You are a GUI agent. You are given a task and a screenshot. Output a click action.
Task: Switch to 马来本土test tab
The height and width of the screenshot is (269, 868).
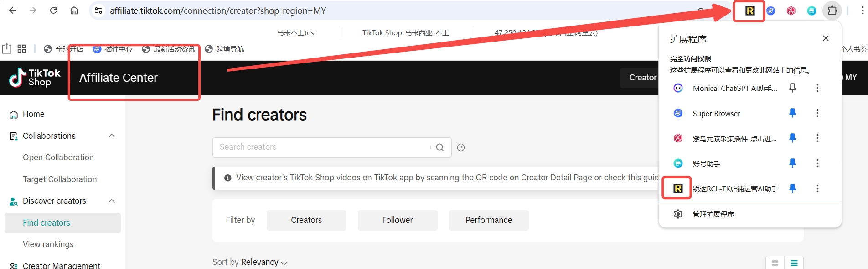point(296,32)
